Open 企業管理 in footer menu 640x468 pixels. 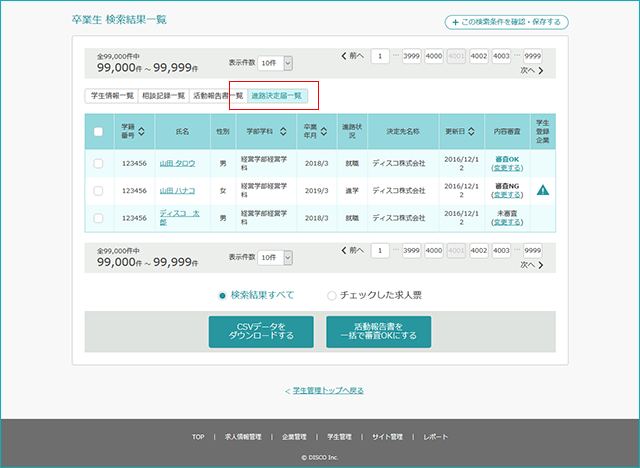coord(294,437)
